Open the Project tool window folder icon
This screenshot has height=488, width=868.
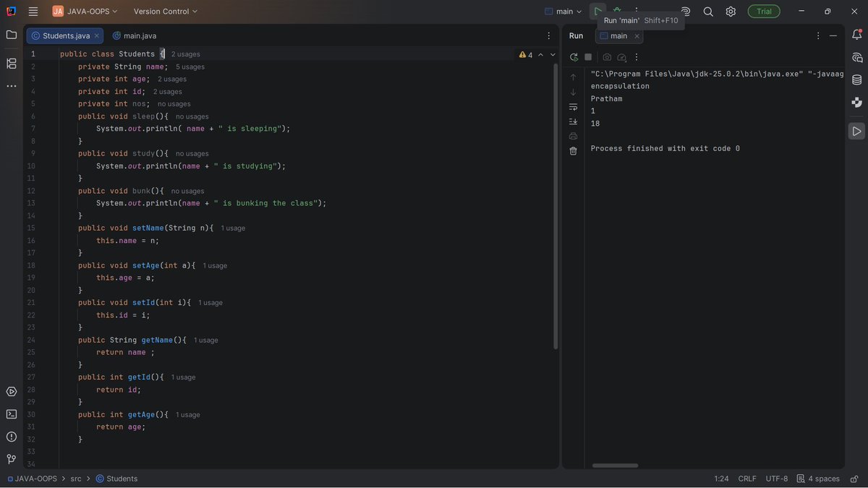coord(12,35)
